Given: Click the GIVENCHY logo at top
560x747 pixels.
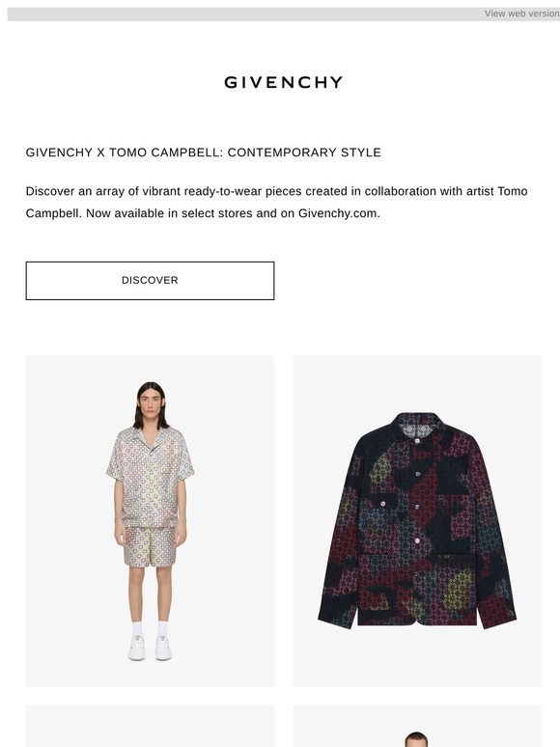Looking at the screenshot, I should click(x=284, y=82).
